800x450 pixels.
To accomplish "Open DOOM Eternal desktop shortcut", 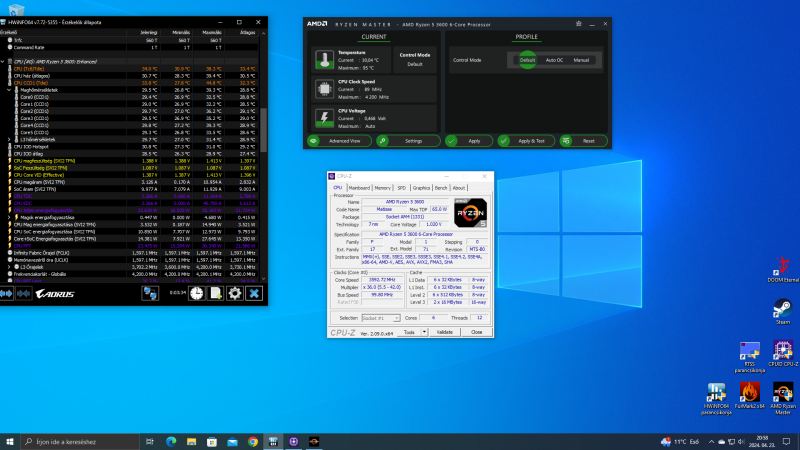I will [783, 265].
